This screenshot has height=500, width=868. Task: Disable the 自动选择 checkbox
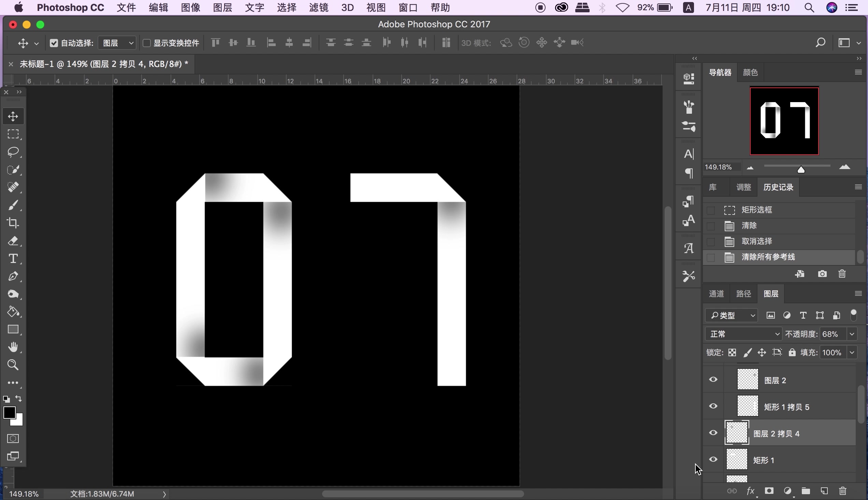54,43
